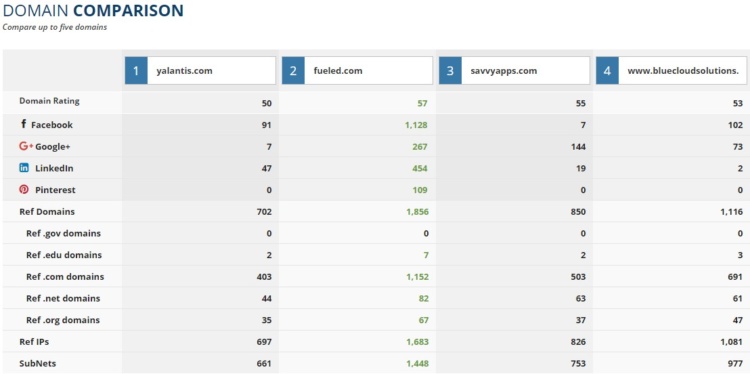Edit the savvyapps.com domain field
The height and width of the screenshot is (374, 750).
[x=526, y=71]
